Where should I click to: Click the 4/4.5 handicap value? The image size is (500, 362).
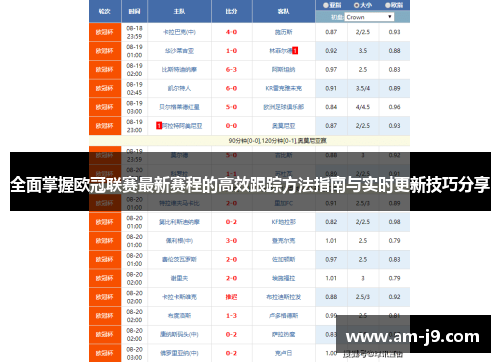(x=363, y=107)
